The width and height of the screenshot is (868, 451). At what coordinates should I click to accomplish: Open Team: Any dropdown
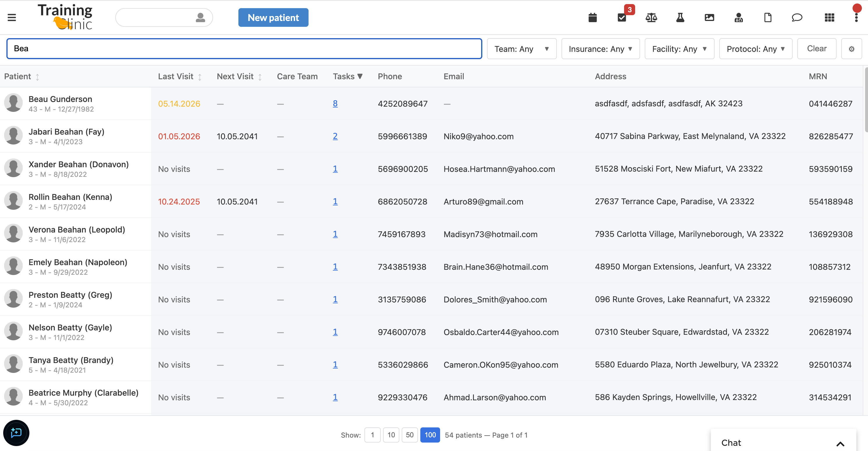pos(521,49)
